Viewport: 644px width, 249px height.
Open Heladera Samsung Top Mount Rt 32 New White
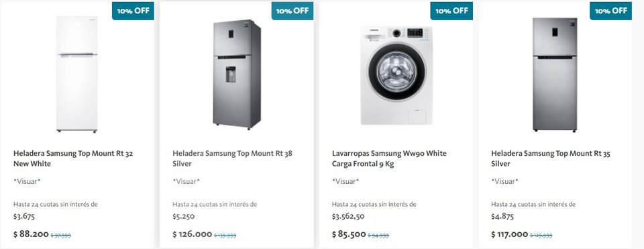coord(73,158)
